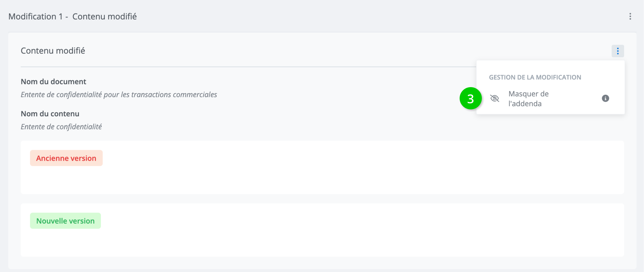The width and height of the screenshot is (644, 272).
Task: Click the Contenu modifié card heading
Action: click(53, 51)
